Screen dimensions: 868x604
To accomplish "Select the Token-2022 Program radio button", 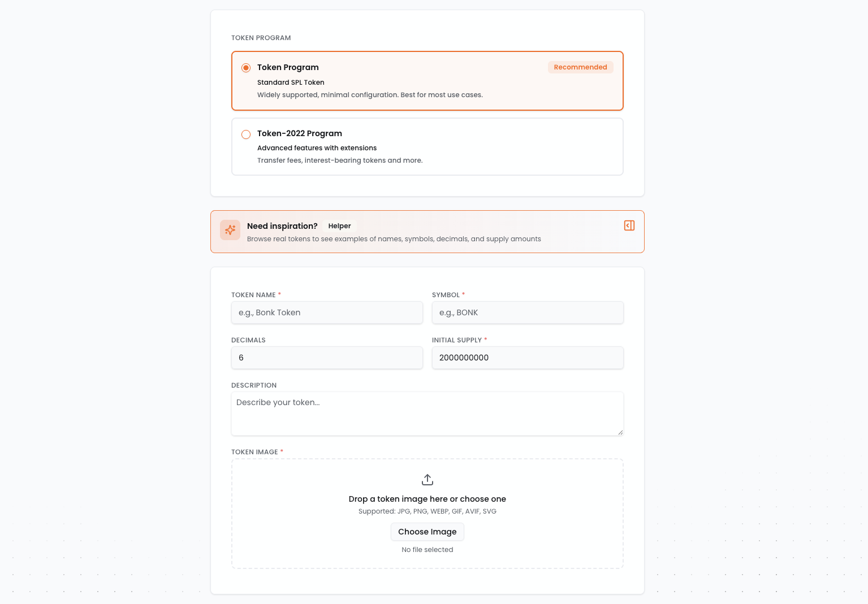I will tap(246, 134).
